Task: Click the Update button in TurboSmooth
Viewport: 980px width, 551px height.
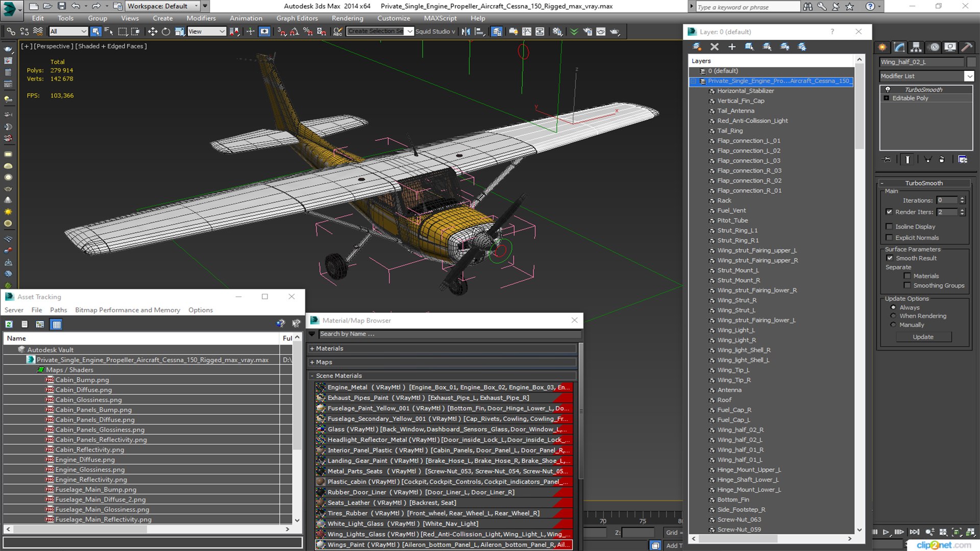Action: click(923, 337)
